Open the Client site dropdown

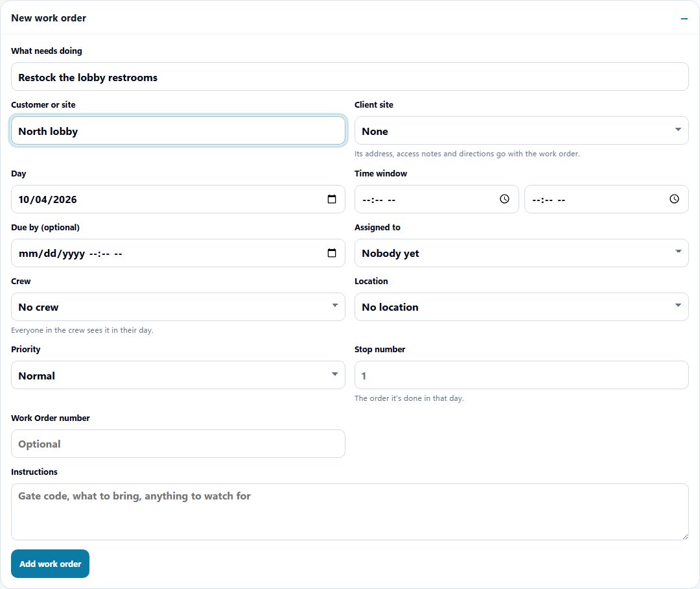coord(521,130)
